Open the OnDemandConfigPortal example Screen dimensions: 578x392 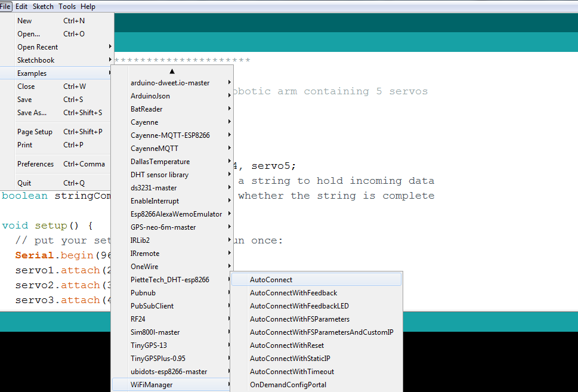coord(316,385)
